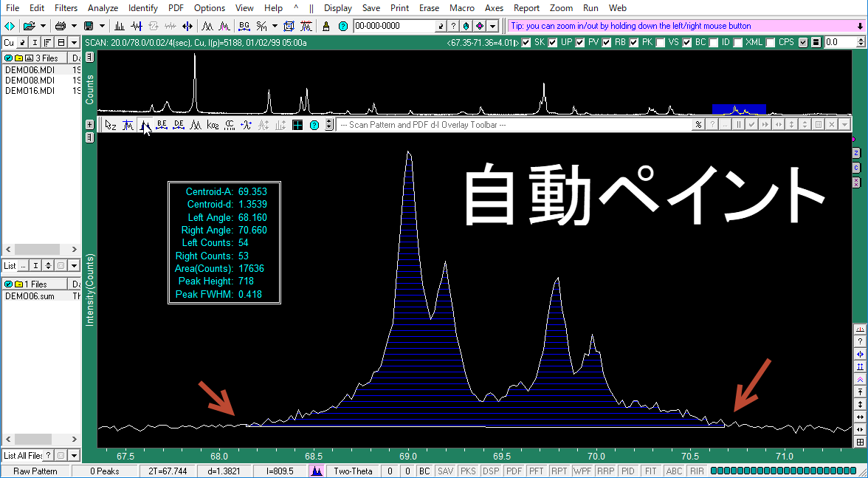Click the percent button on overlay toolbar

698,125
